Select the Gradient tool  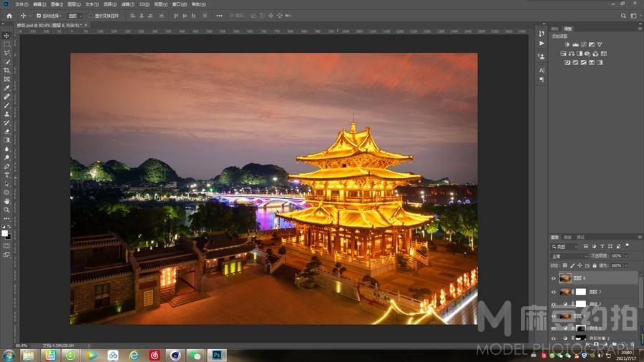click(6, 140)
